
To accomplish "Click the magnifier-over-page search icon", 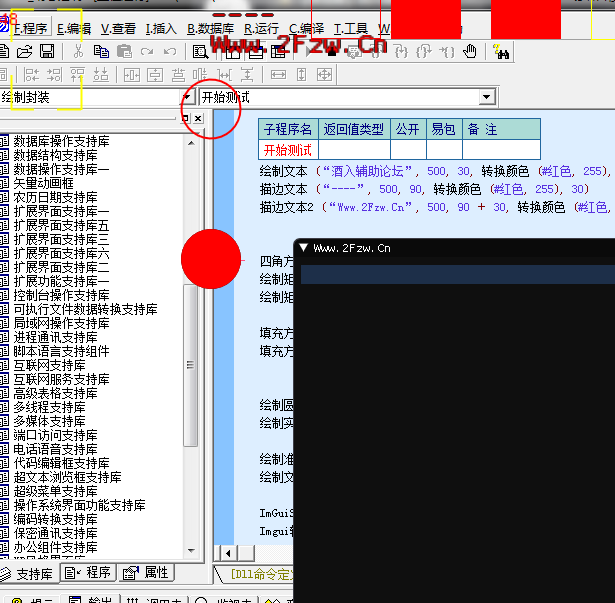I will coord(200,52).
